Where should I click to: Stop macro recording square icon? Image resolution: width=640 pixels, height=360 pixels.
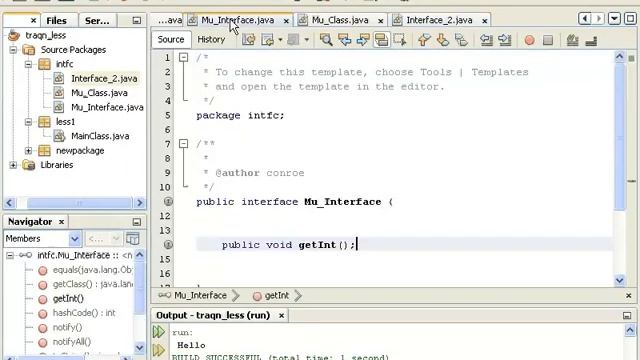pos(548,40)
